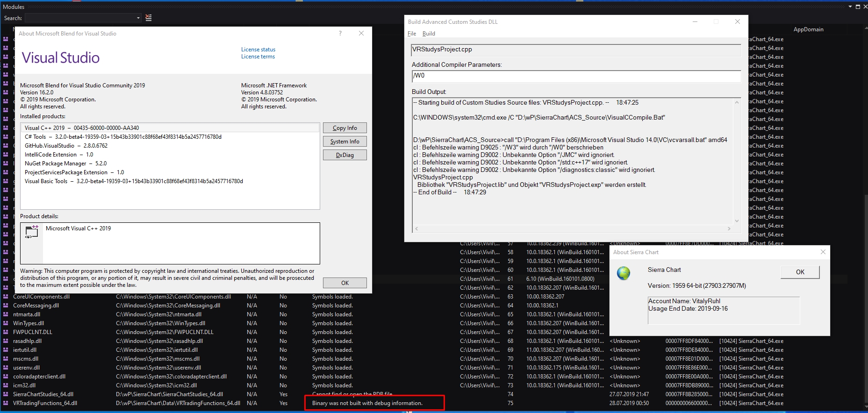Image resolution: width=868 pixels, height=413 pixels.
Task: Select the ntmarta.dll row icon
Action: (x=6, y=314)
